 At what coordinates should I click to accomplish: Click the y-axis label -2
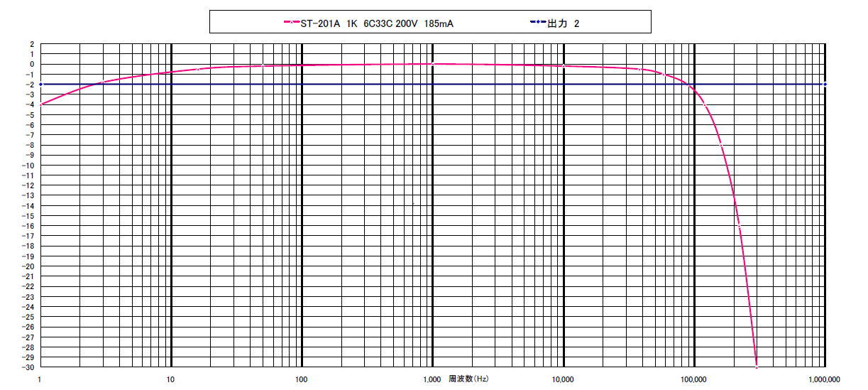30,85
